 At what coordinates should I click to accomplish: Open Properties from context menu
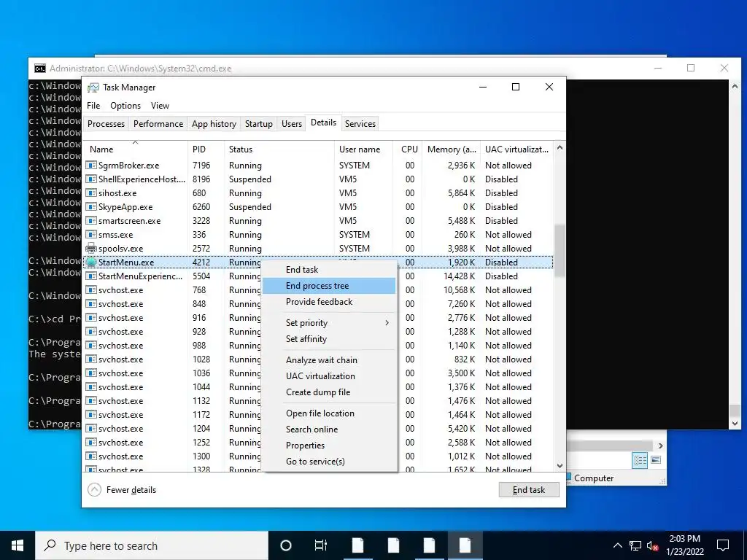point(329,446)
